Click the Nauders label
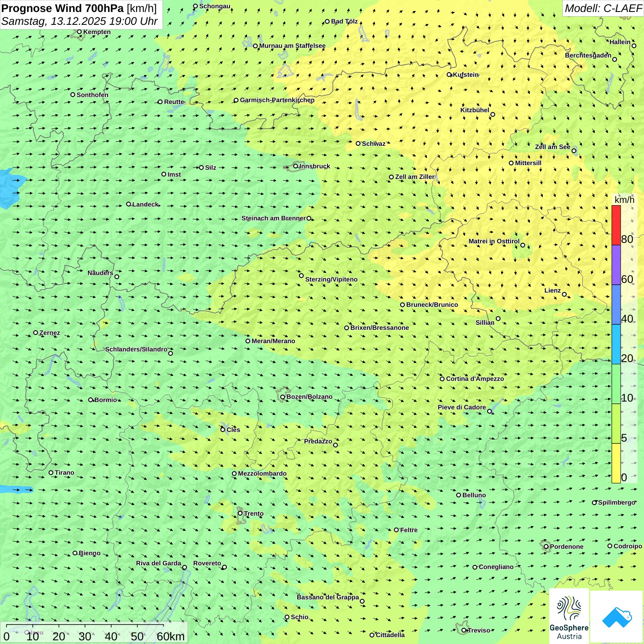The width and height of the screenshot is (644, 644). click(100, 273)
